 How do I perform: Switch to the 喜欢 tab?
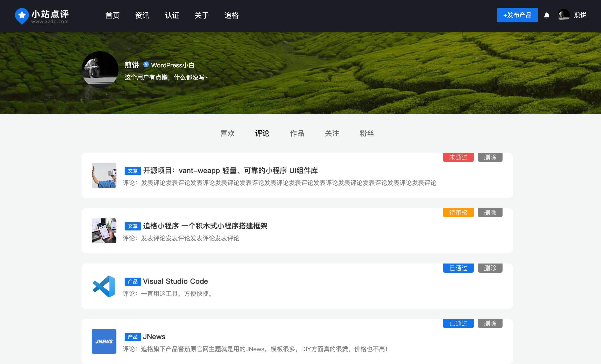pos(227,133)
